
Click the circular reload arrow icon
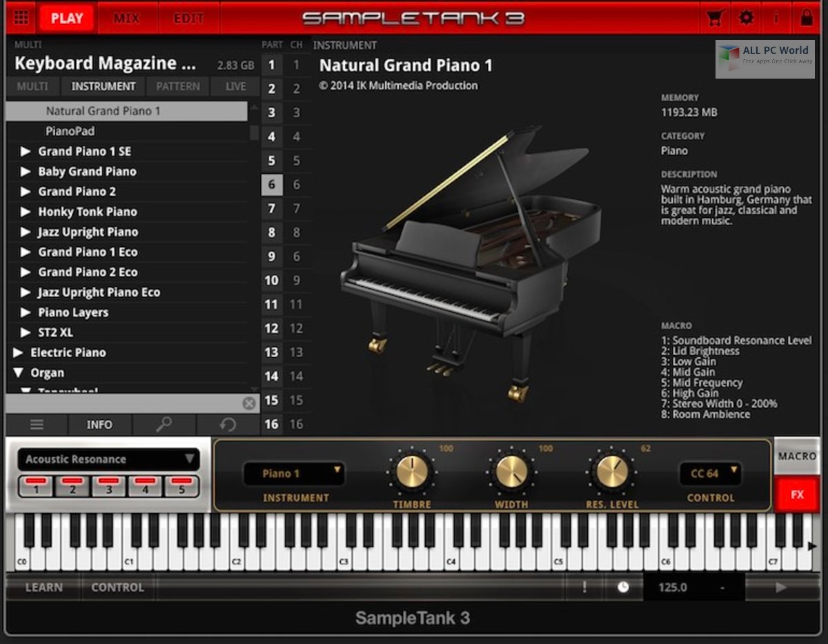pos(228,425)
